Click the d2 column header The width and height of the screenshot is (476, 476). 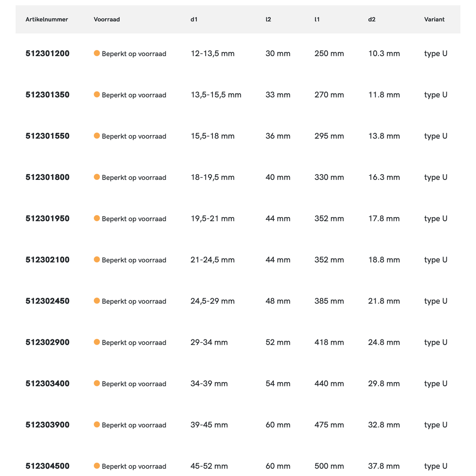click(372, 20)
